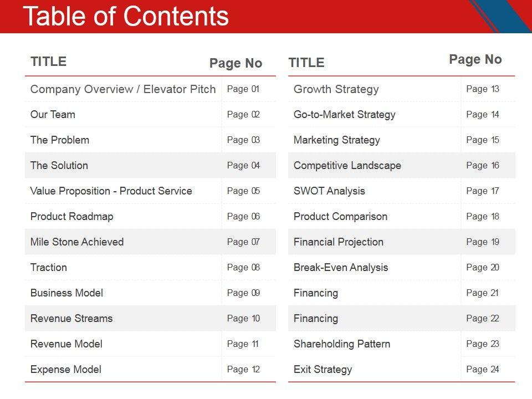Screen dimensions: 532x399
Task: Click the Table of Contents heading
Action: [126, 16]
